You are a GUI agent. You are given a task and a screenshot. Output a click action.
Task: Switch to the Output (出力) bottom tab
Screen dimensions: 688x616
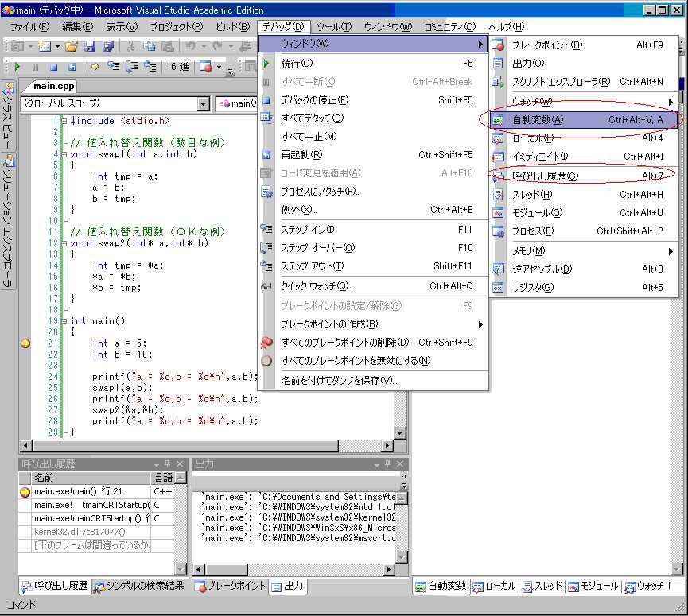tap(287, 586)
